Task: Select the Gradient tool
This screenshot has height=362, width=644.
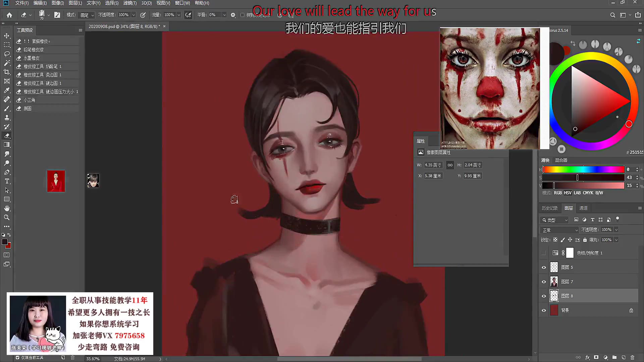Action: [x=7, y=145]
